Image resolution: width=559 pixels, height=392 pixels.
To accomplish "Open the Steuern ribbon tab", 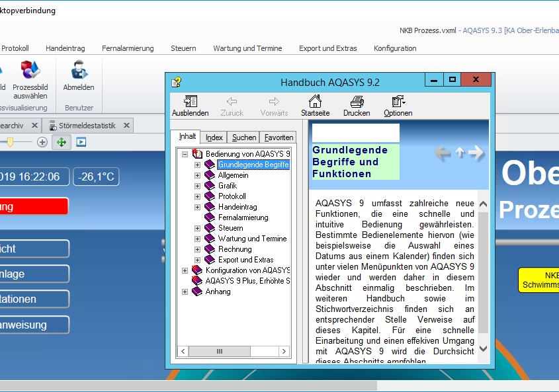I will [x=183, y=48].
